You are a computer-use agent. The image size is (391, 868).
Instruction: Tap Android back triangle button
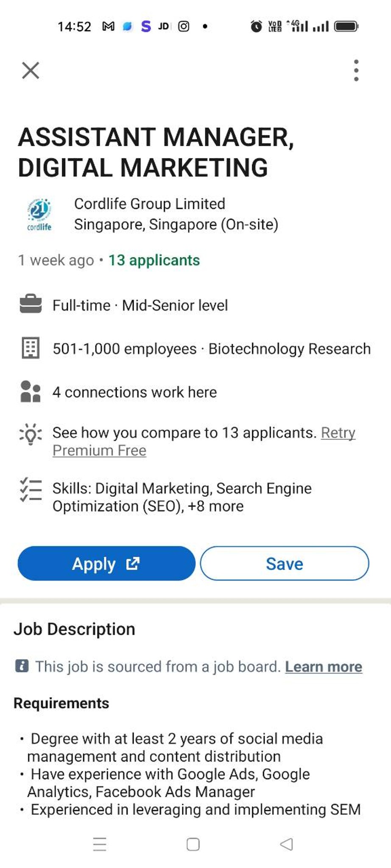pyautogui.click(x=287, y=844)
